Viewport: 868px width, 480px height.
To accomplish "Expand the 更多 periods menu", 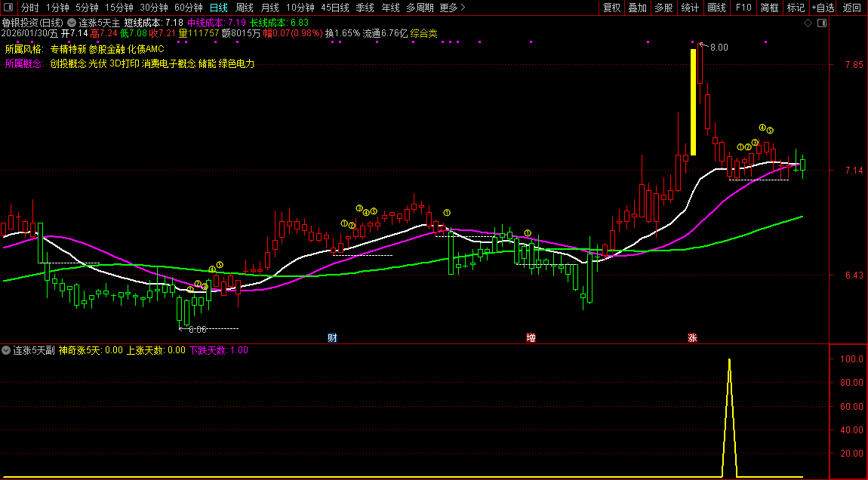I will (452, 8).
